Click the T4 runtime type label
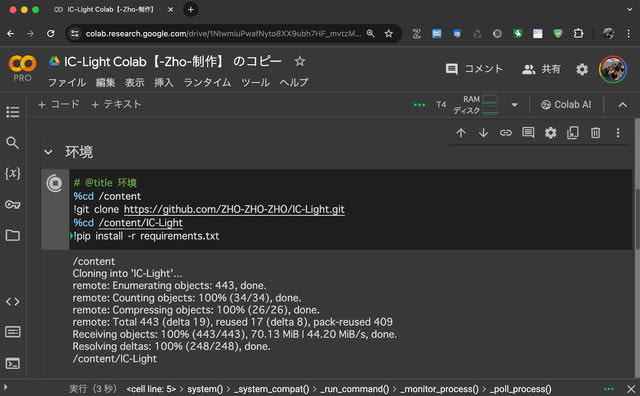The width and height of the screenshot is (640, 396). 441,105
